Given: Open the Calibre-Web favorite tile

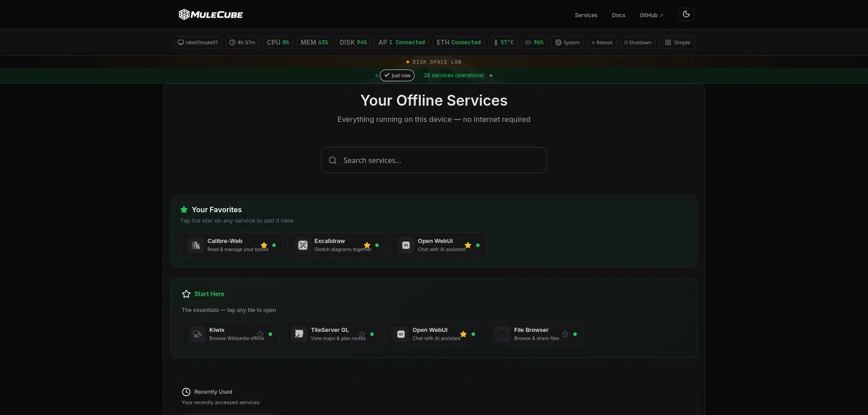Looking at the screenshot, I should coord(231,245).
